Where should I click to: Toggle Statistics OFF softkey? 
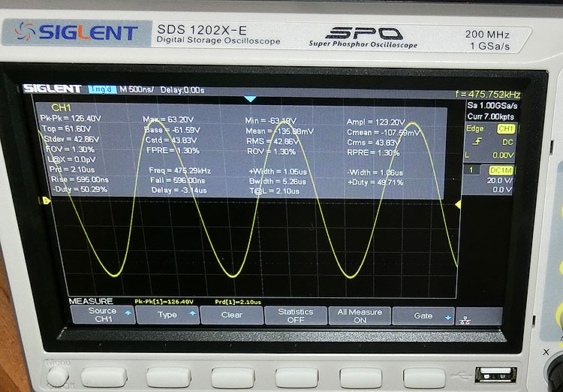click(296, 315)
